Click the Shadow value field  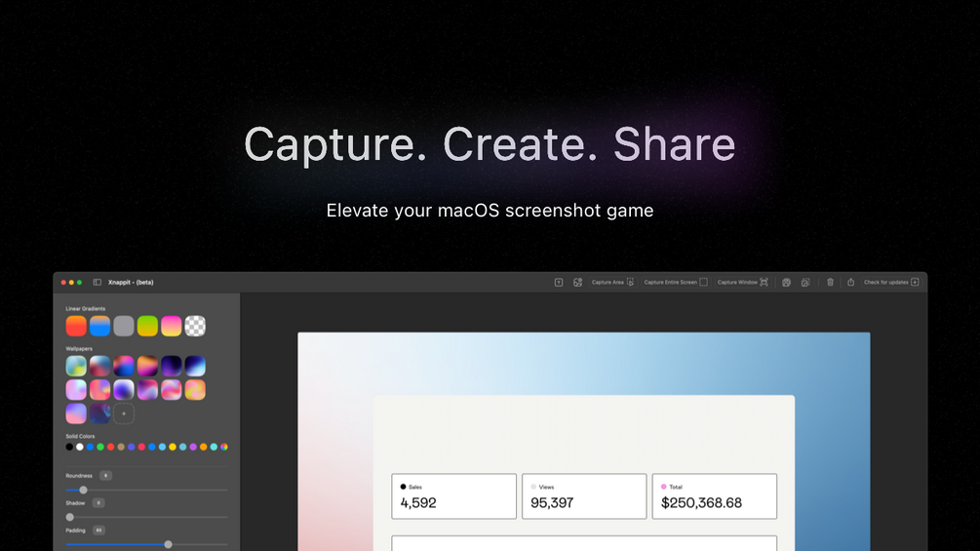(98, 503)
